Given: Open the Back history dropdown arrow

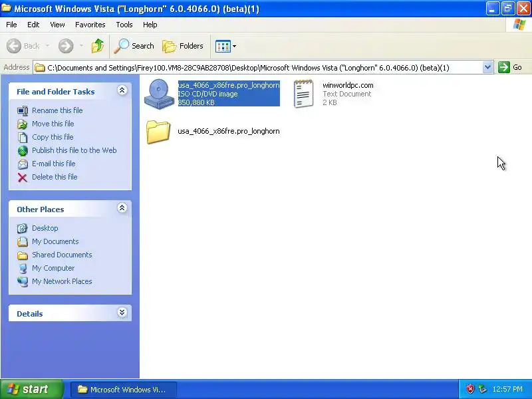Looking at the screenshot, I should [x=47, y=45].
